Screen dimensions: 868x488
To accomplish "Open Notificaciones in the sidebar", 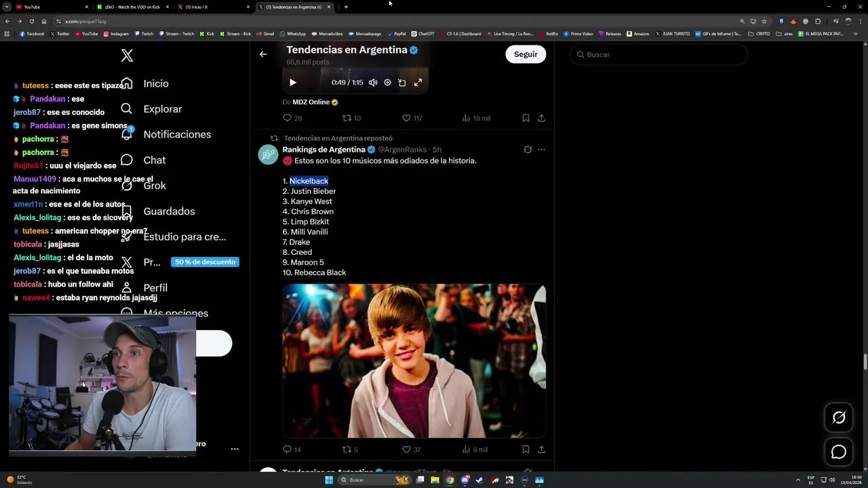I will [x=165, y=134].
